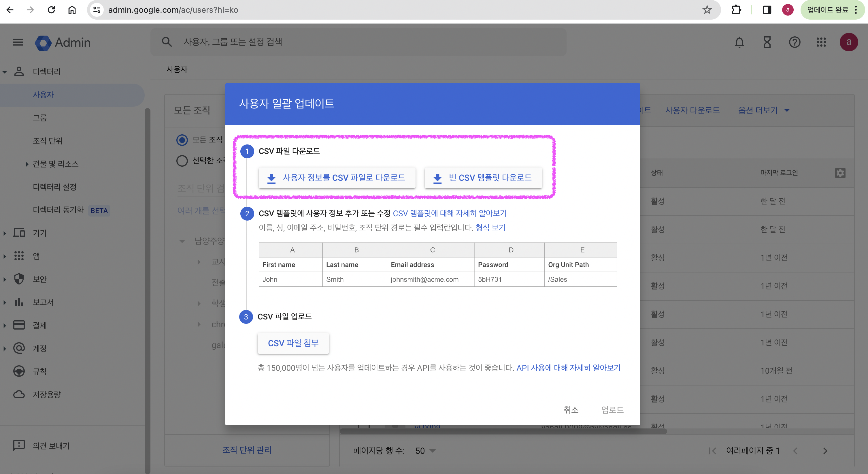Expand the 보고서 section arrow

tap(5, 302)
